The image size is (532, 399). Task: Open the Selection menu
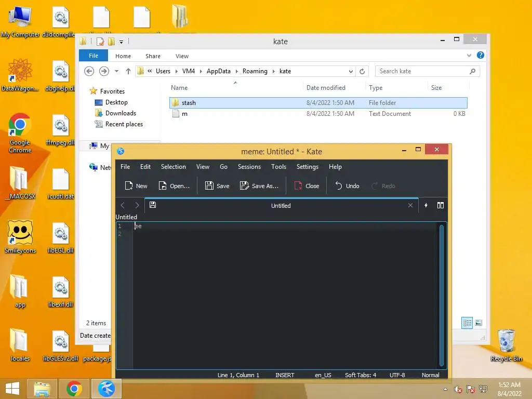tap(174, 167)
